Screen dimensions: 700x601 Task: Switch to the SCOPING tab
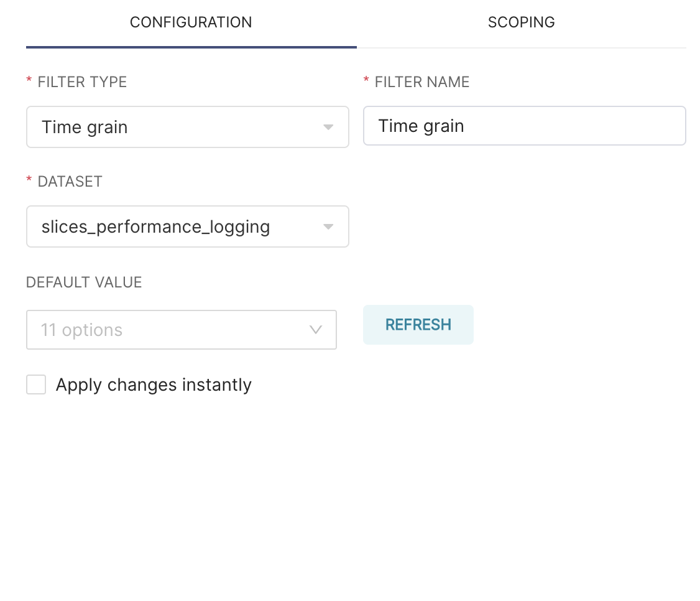pos(522,22)
